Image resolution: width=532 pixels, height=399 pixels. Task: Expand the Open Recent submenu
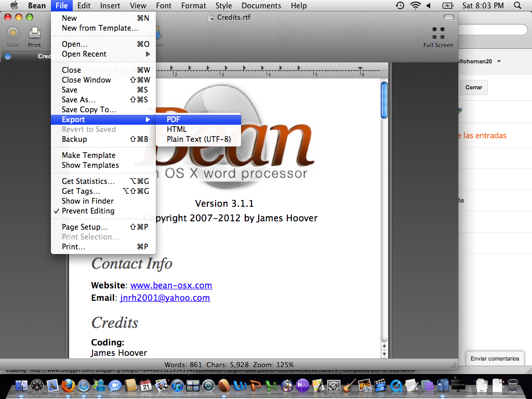point(103,54)
